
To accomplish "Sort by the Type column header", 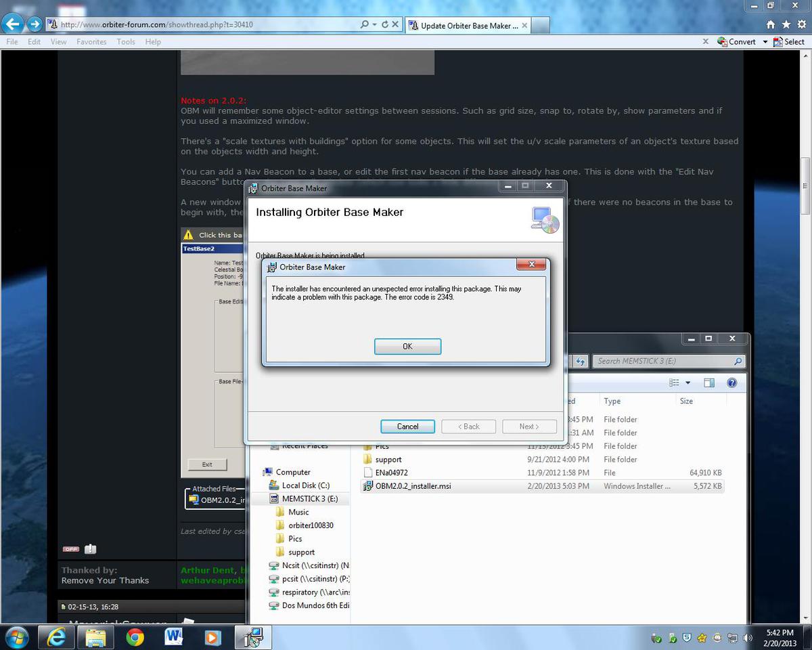I will coord(612,401).
